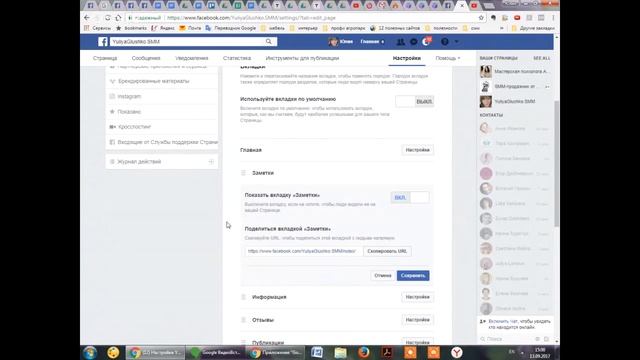Open Настройки button for Главная tab
640x360 pixels.
click(x=417, y=150)
